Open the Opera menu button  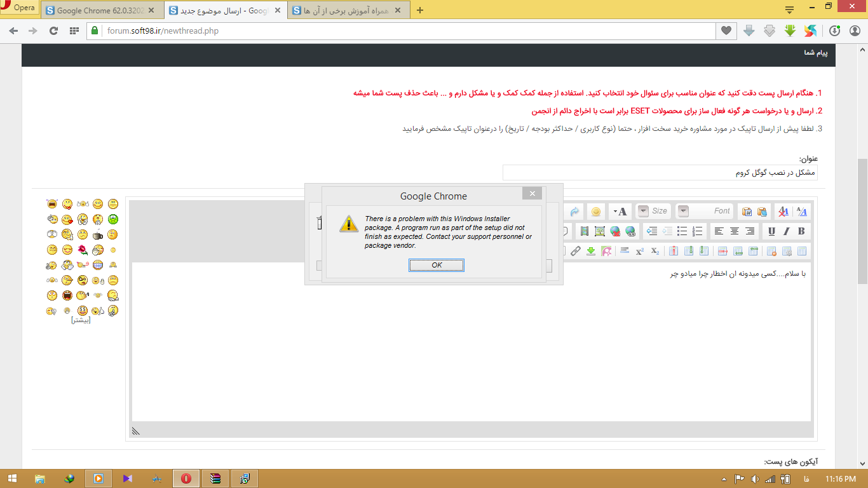click(19, 8)
